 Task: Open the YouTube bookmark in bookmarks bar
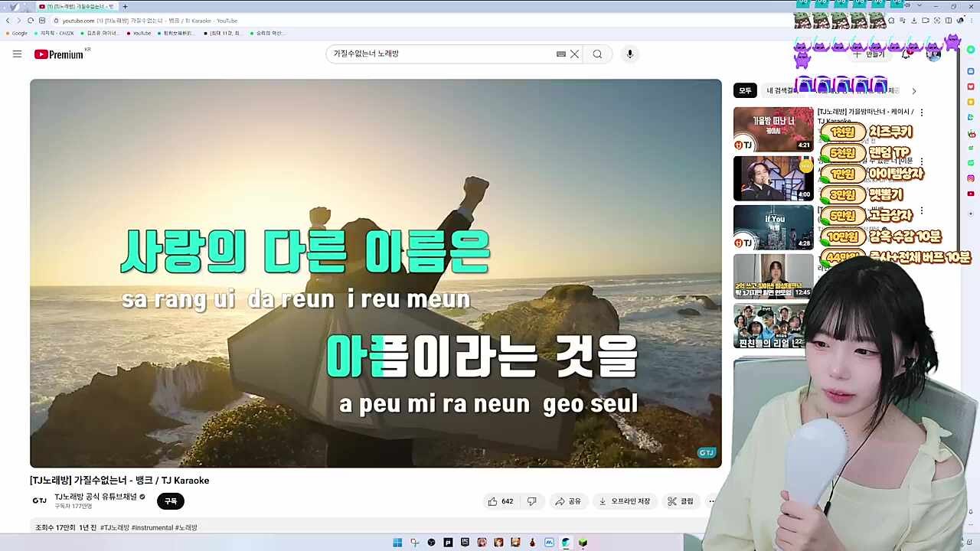(x=139, y=33)
